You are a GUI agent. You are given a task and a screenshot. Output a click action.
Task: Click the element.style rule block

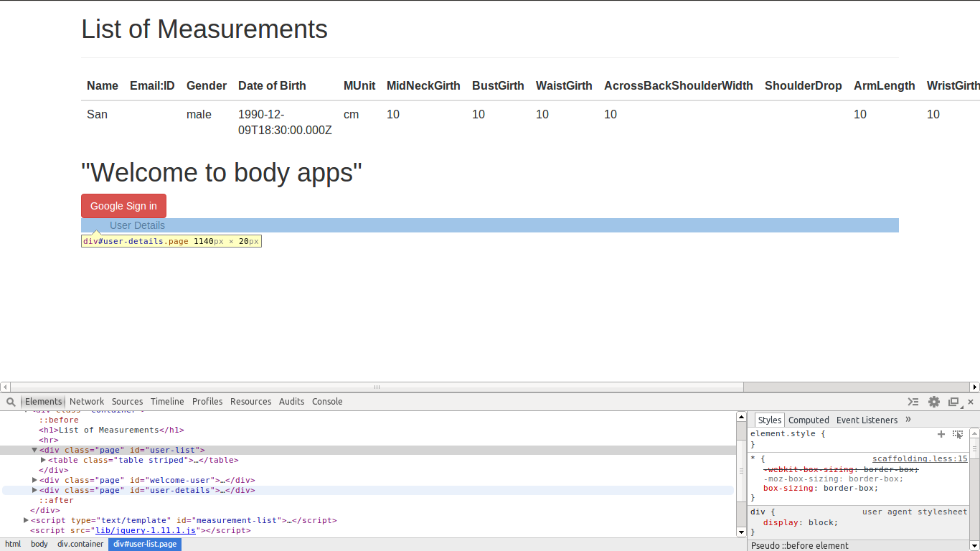(858, 439)
